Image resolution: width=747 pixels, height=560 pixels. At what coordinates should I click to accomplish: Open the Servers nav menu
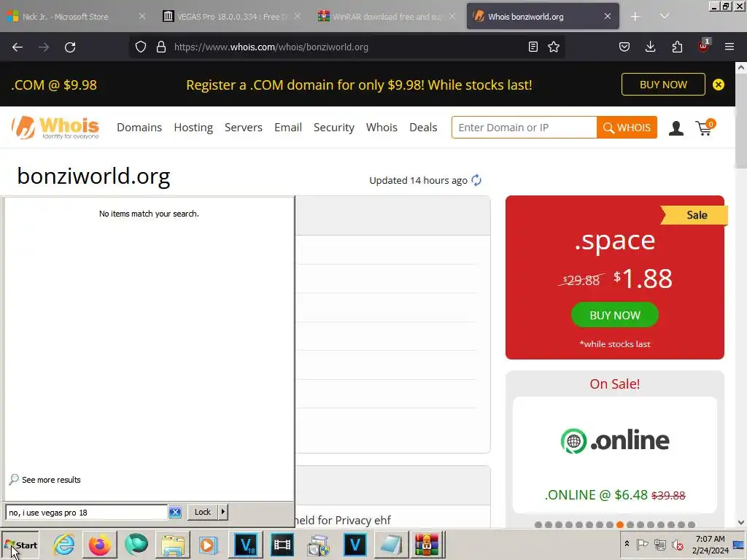[244, 127]
